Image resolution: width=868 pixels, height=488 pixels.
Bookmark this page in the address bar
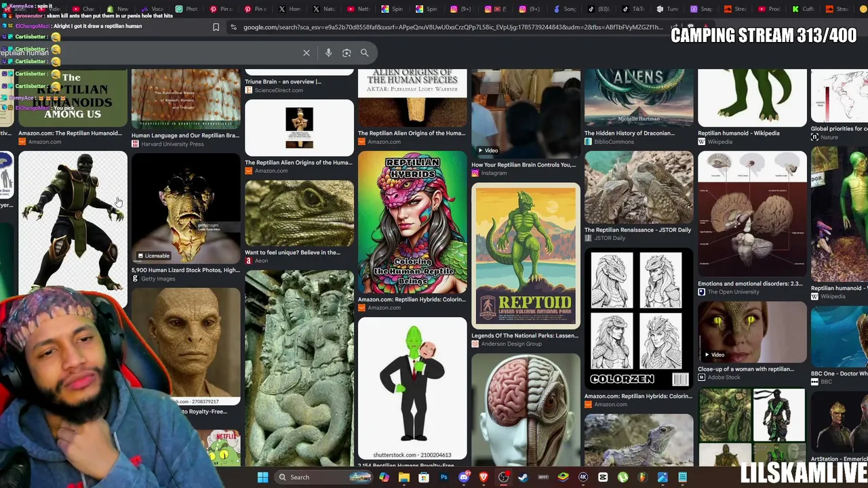(x=216, y=27)
